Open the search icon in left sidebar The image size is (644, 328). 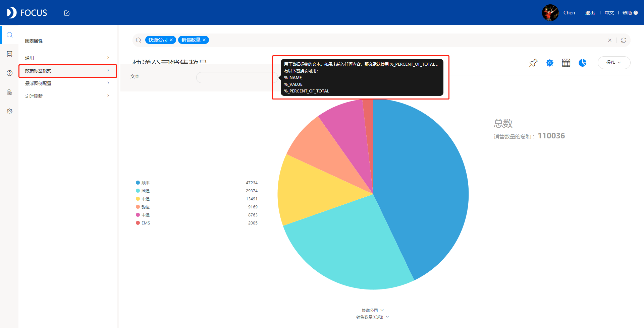(x=10, y=35)
